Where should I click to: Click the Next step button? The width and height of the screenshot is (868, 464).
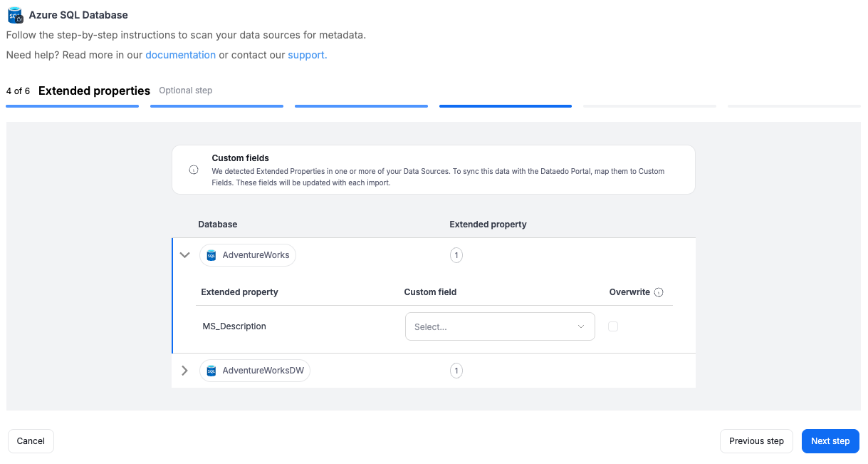(830, 441)
